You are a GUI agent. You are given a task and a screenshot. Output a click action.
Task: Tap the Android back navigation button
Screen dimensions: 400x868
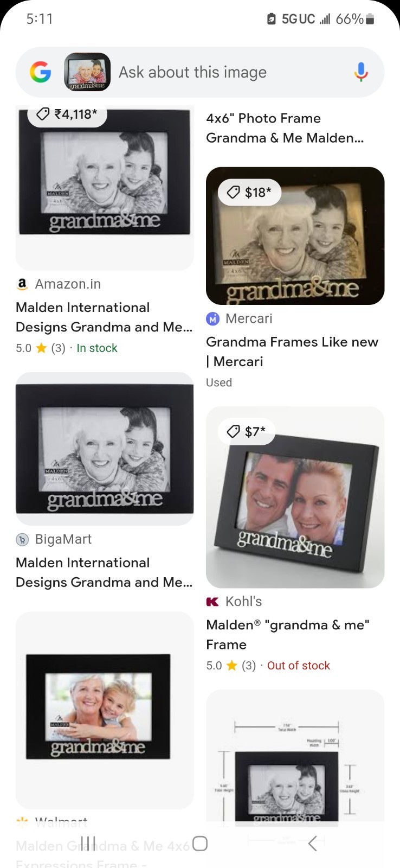click(312, 844)
